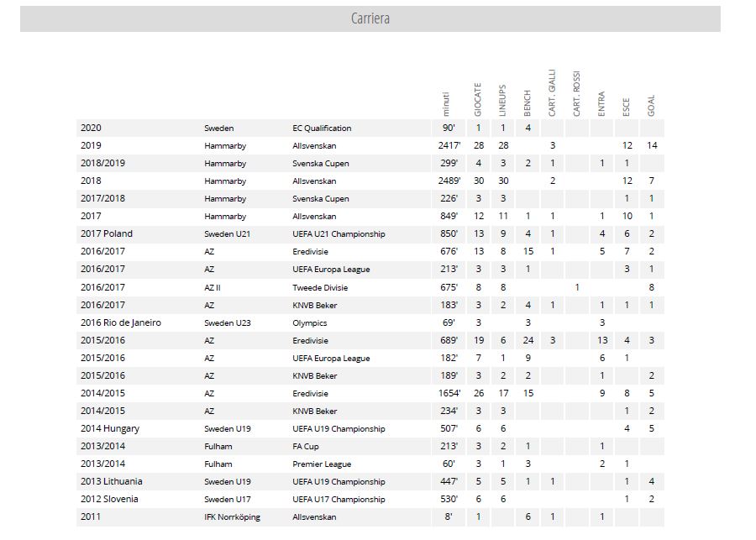The image size is (756, 540).
Task: Click the 2014 Hungary season cell
Action: pyautogui.click(x=110, y=428)
